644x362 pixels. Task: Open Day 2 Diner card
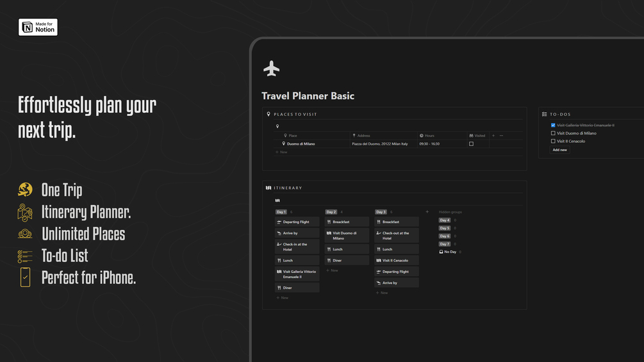coord(347,261)
